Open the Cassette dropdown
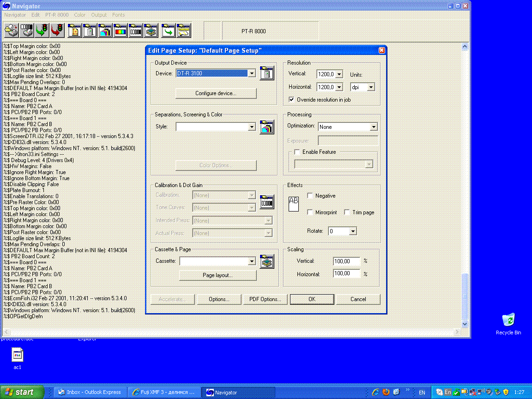The height and width of the screenshot is (399, 532). coord(251,261)
